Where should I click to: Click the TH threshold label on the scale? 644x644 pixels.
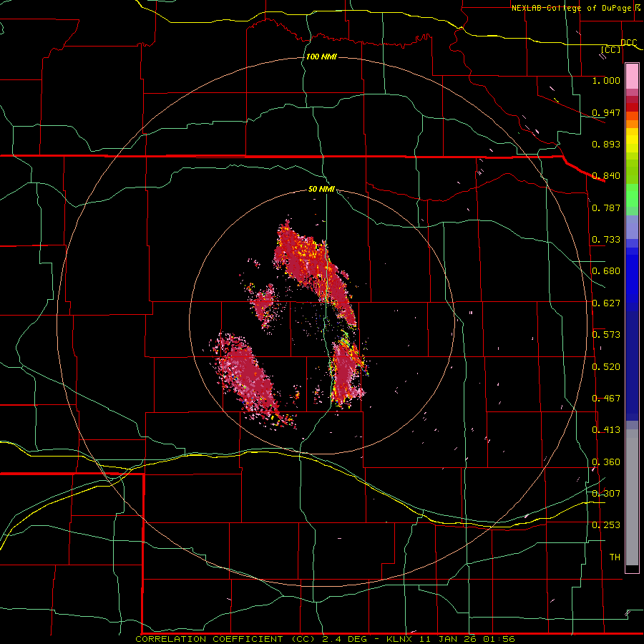click(x=615, y=557)
